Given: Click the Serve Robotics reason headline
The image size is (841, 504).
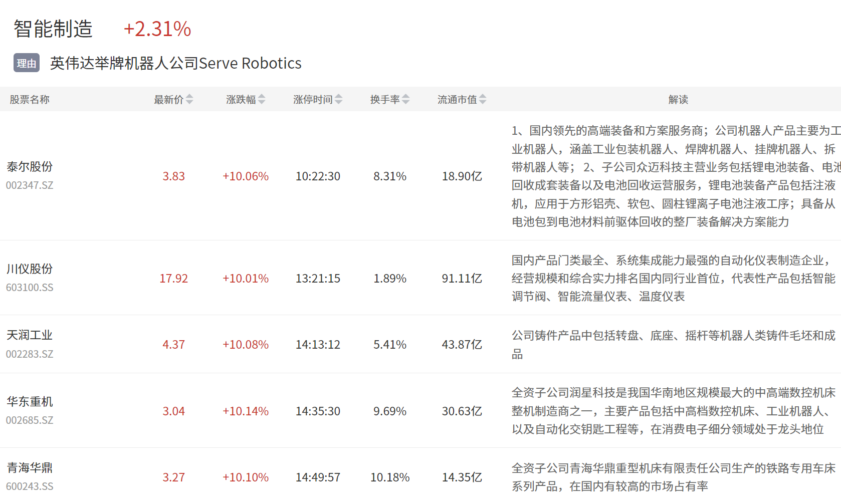Looking at the screenshot, I should click(175, 64).
